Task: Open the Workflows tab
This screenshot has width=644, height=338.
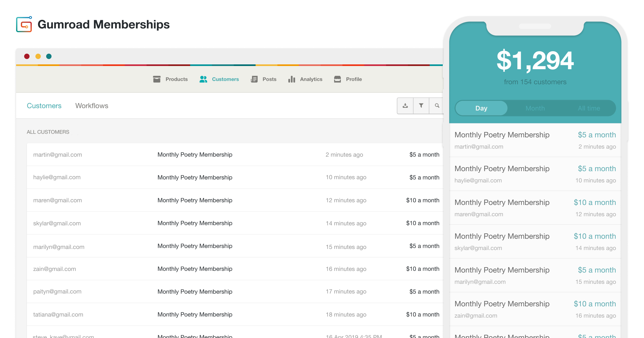Action: click(x=92, y=106)
